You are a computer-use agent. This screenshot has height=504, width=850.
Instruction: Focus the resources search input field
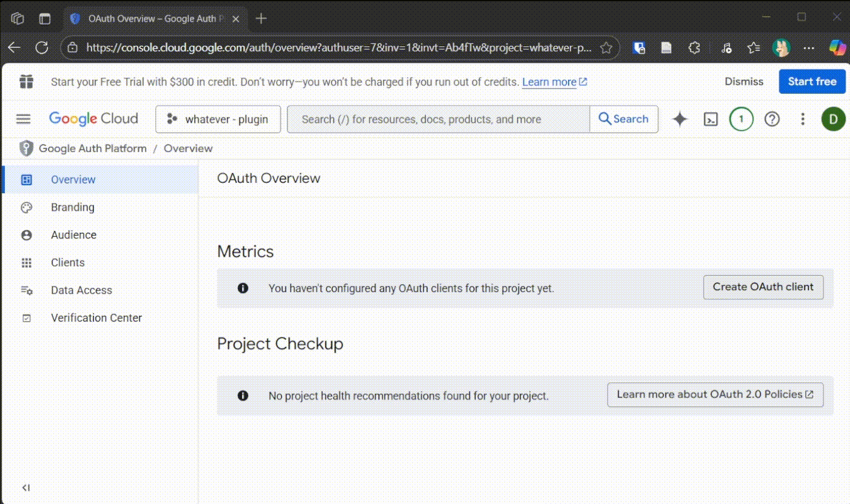click(438, 119)
